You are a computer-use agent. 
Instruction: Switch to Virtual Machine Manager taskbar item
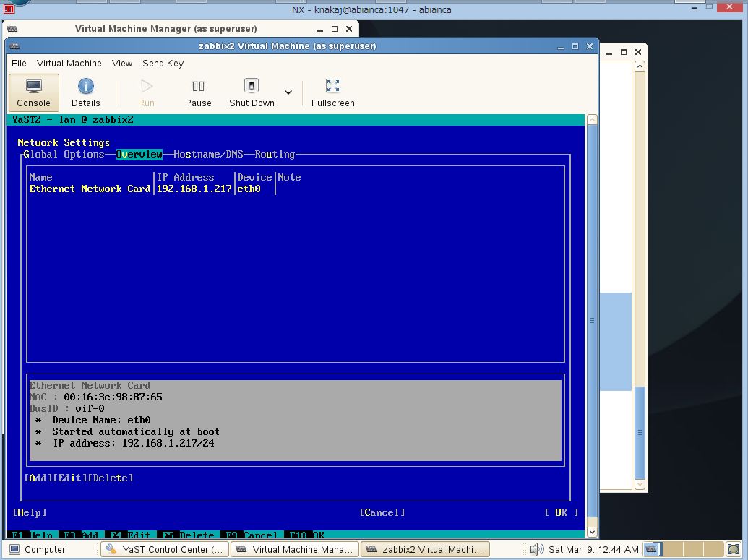[294, 549]
